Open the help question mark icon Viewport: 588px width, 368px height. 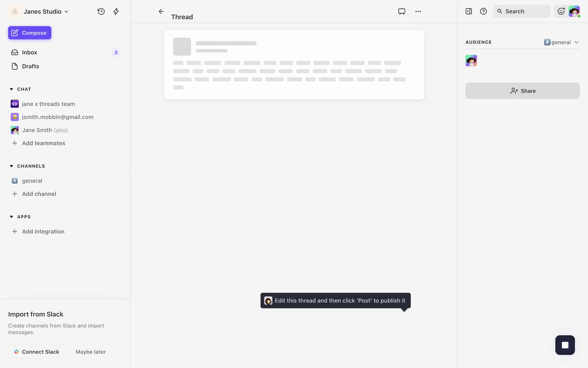[483, 11]
